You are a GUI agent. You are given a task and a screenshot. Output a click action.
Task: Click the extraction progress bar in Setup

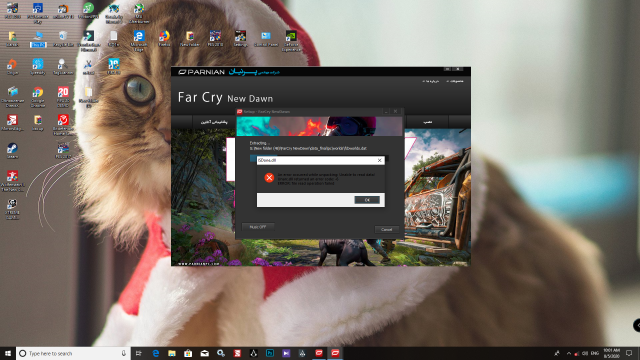pyautogui.click(x=319, y=157)
